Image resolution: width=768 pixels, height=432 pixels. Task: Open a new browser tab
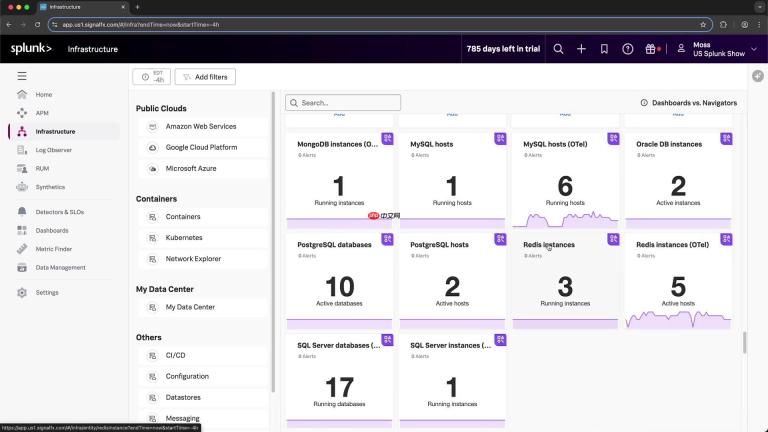coord(137,7)
